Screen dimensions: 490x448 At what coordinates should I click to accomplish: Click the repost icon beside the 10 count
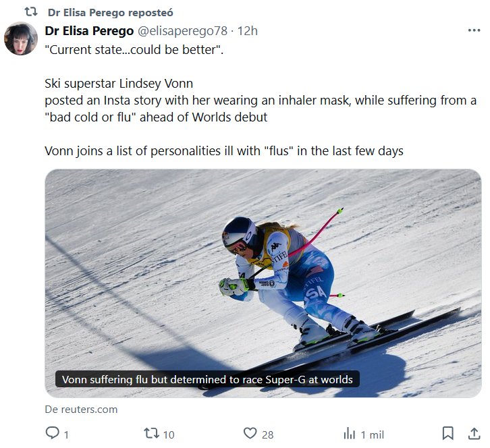tap(152, 433)
